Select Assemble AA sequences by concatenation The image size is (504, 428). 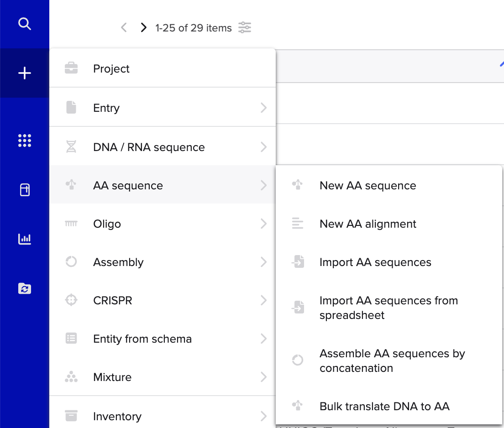pyautogui.click(x=389, y=360)
